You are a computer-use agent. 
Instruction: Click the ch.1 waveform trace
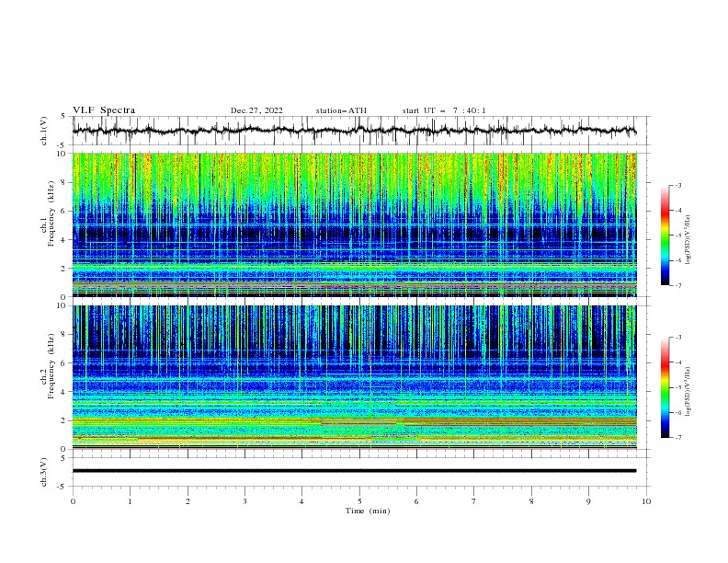click(x=354, y=131)
